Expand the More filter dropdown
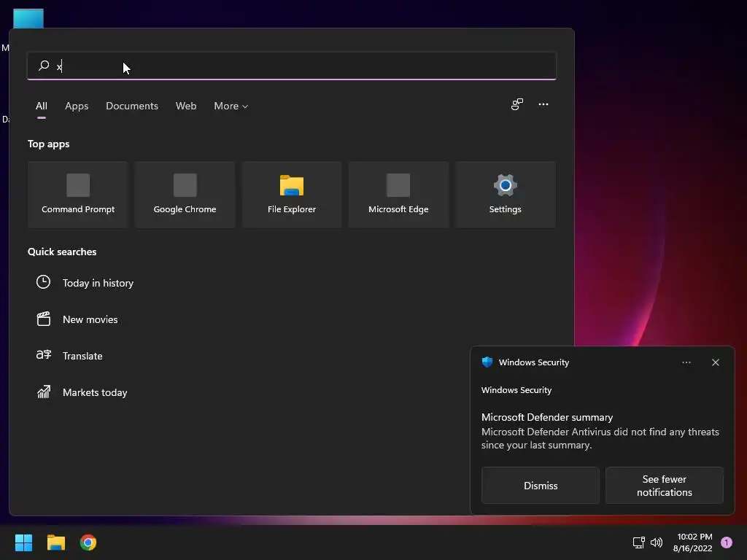This screenshot has height=560, width=747. coord(231,106)
